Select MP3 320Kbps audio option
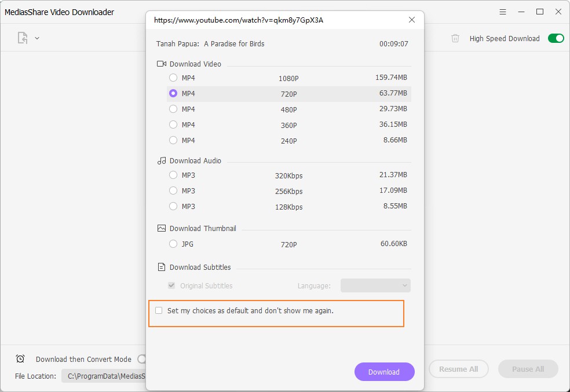This screenshot has width=570, height=392. [x=173, y=175]
